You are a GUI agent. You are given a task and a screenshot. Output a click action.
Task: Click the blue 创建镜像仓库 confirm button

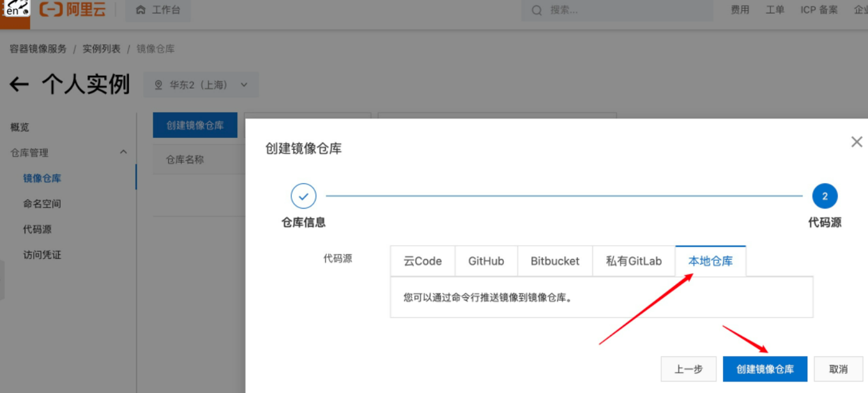coord(765,369)
